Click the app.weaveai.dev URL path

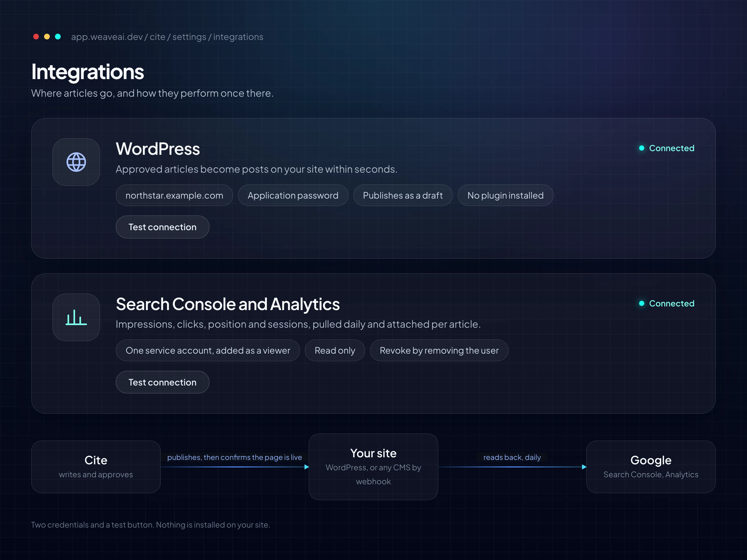[x=167, y=37]
